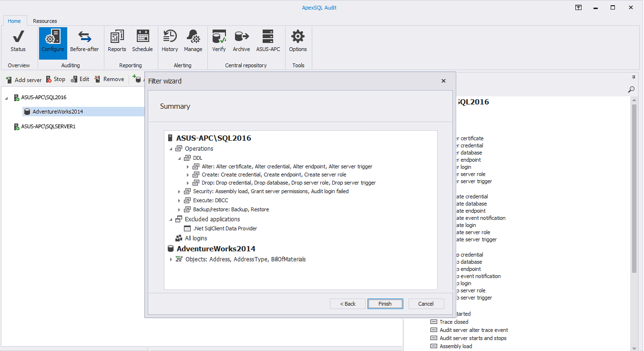Click Edit toolbar button

(80, 79)
